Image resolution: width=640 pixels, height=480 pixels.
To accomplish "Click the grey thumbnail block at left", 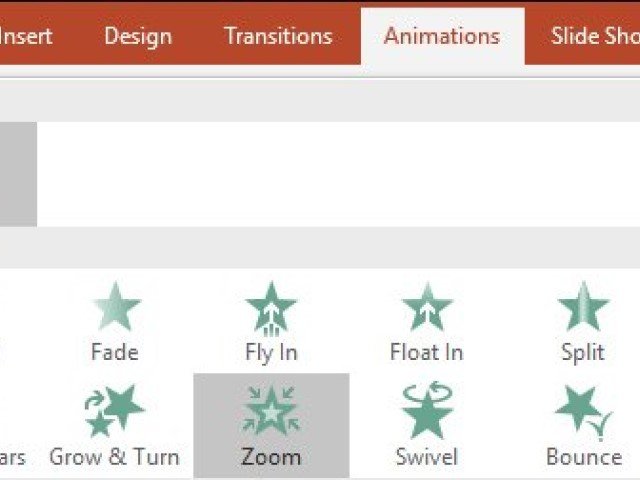I will 18,174.
